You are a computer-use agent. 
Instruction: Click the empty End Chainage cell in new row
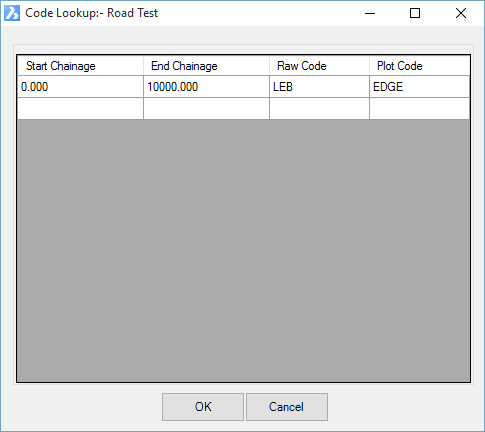206,108
